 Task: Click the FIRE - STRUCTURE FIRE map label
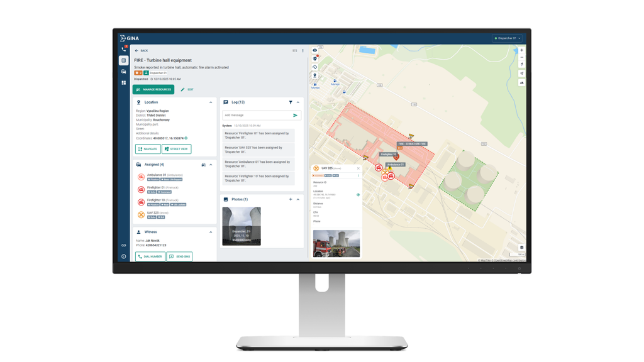pyautogui.click(x=412, y=144)
